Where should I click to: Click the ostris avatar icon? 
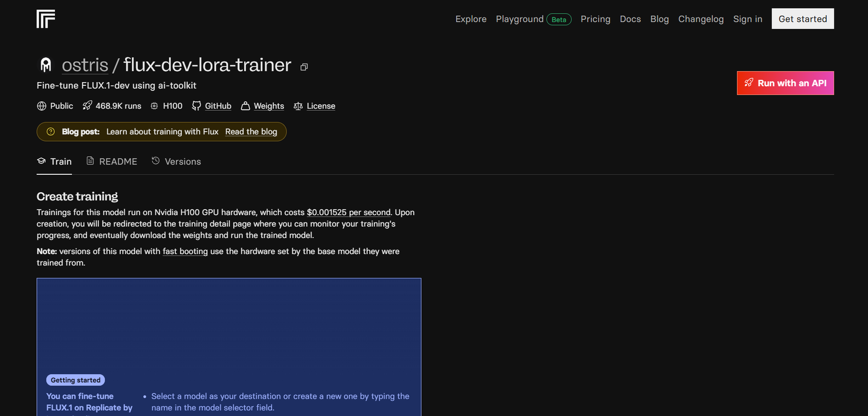coord(46,65)
